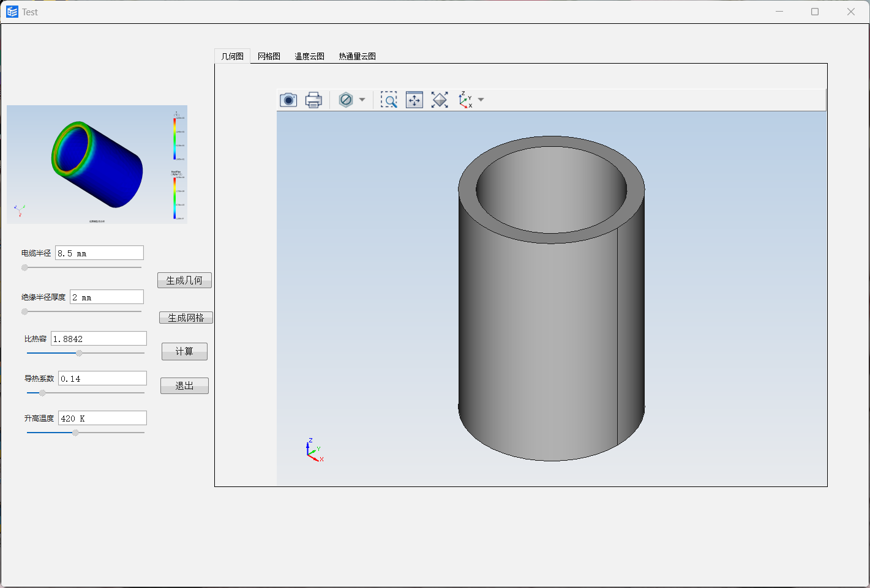Click the 升高温度 field showing 420 K
This screenshot has height=588, width=870.
click(x=102, y=418)
